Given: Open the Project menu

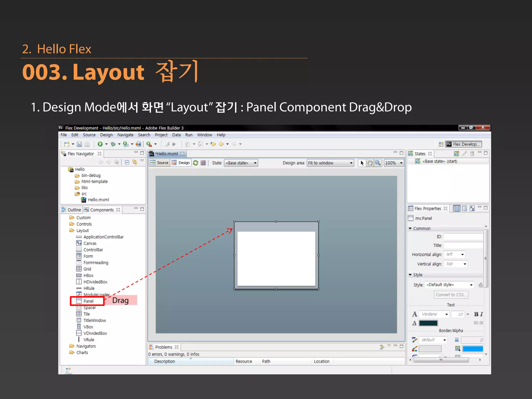Looking at the screenshot, I should pos(161,135).
